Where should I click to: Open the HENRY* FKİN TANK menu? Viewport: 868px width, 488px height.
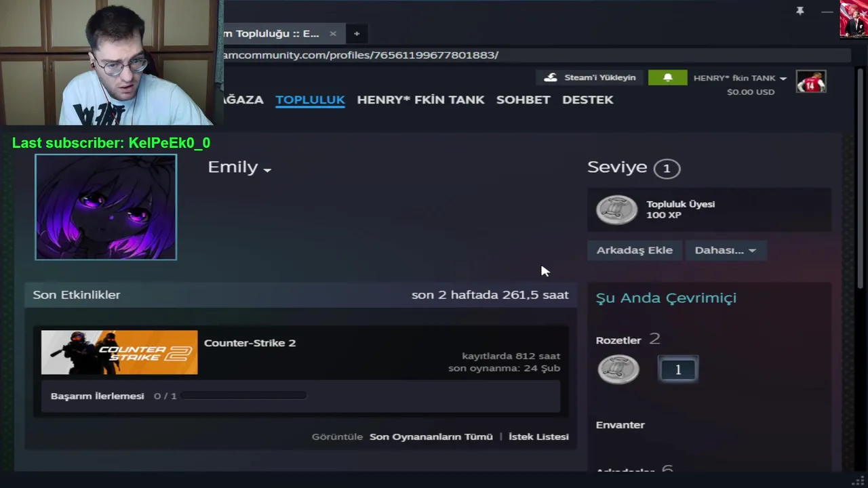[420, 100]
